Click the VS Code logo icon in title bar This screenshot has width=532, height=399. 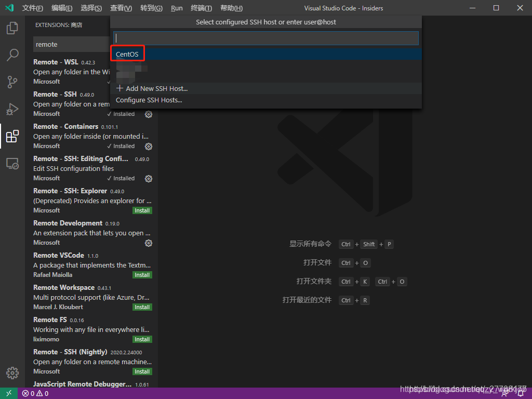click(x=9, y=8)
